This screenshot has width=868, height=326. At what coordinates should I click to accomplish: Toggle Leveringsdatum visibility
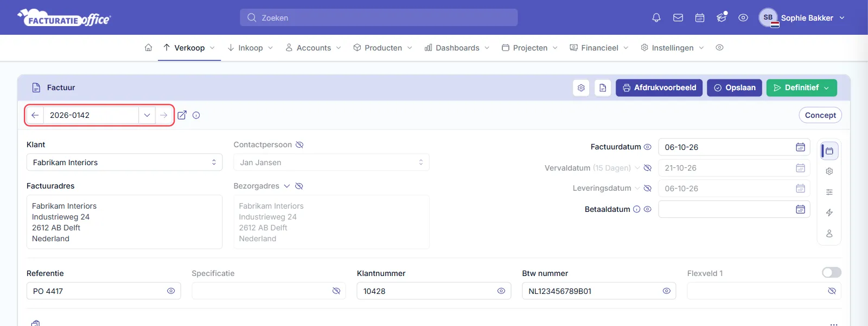point(647,189)
